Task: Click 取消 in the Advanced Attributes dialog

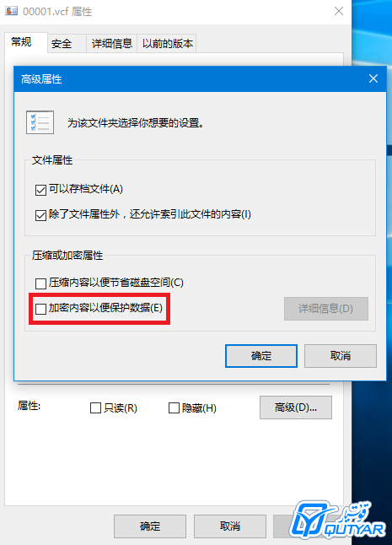Action: tap(341, 356)
